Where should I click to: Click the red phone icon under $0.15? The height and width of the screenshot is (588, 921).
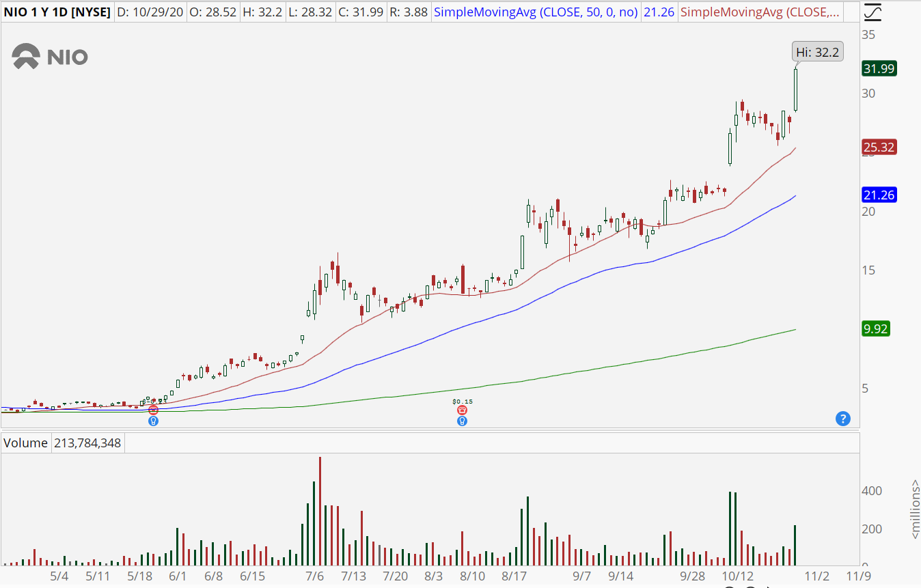click(463, 410)
